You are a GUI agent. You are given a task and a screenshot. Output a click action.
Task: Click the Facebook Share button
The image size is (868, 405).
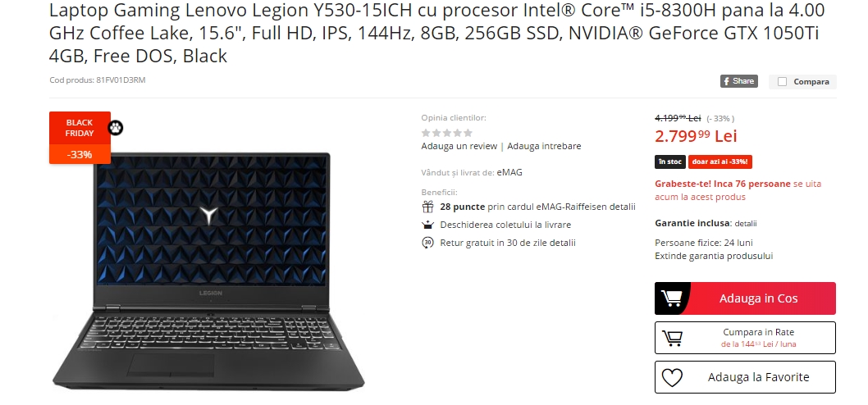coord(738,81)
